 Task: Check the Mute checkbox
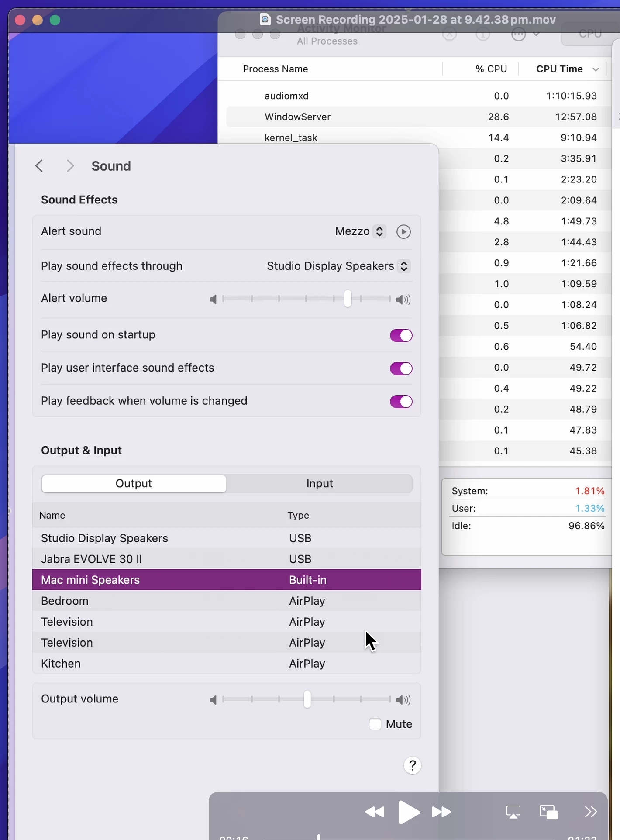point(375,724)
